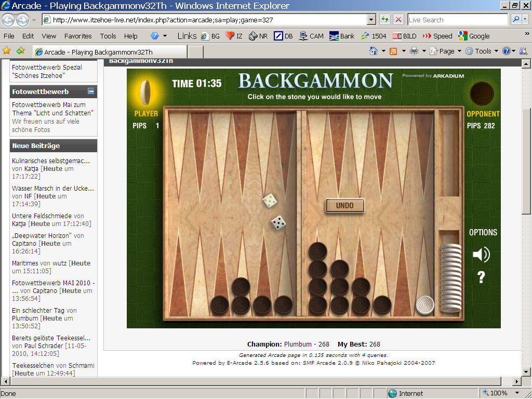
Task: Open the Tools dropdown in command bar
Action: (x=482, y=51)
